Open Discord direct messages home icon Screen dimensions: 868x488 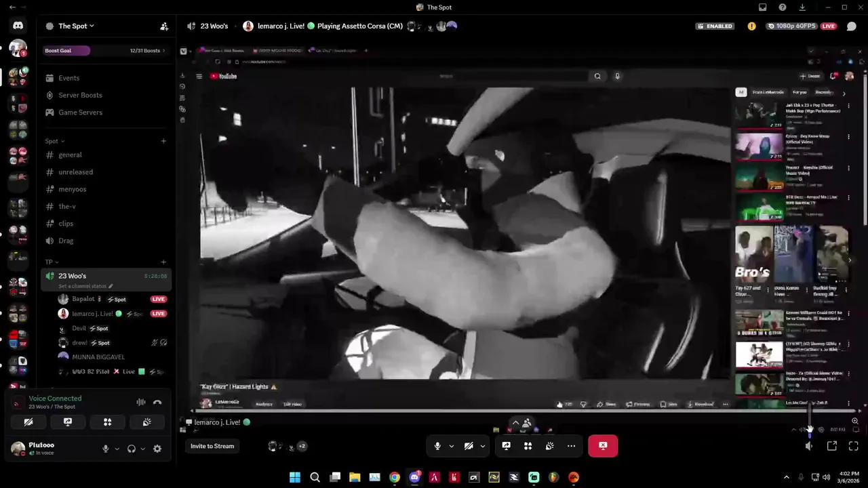pyautogui.click(x=18, y=26)
